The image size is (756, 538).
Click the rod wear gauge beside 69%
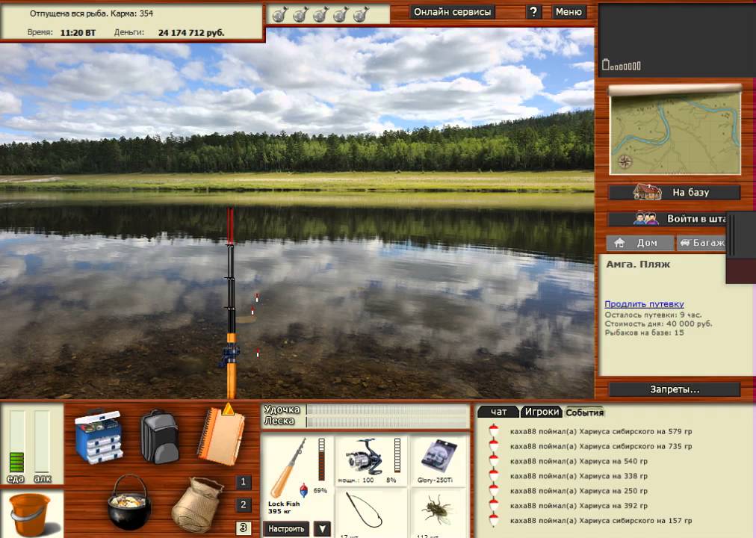pyautogui.click(x=321, y=459)
